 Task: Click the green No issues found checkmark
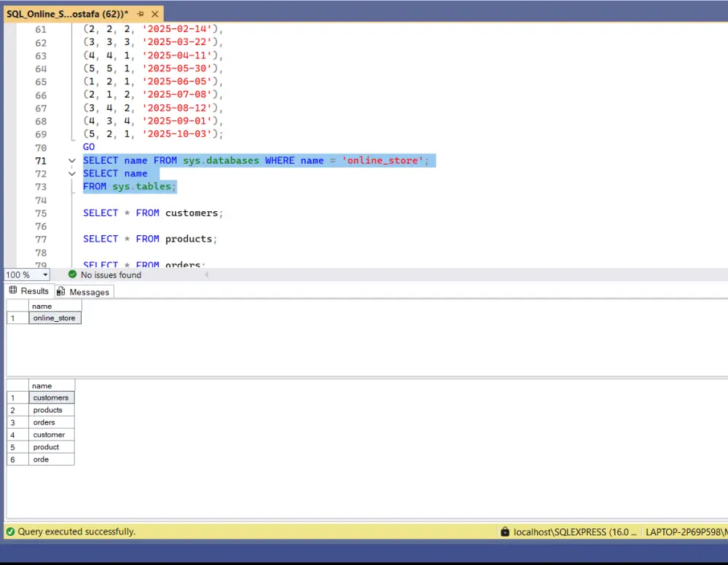tap(72, 274)
